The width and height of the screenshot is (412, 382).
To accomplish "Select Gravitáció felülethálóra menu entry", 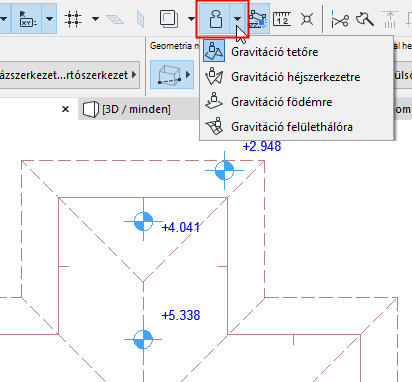I will (x=297, y=127).
